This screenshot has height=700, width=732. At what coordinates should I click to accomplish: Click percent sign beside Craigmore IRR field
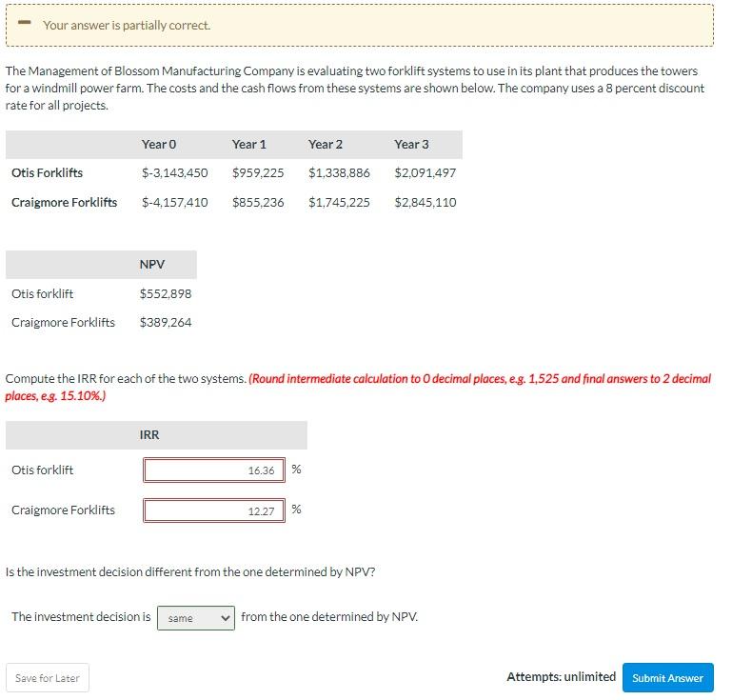(x=296, y=509)
